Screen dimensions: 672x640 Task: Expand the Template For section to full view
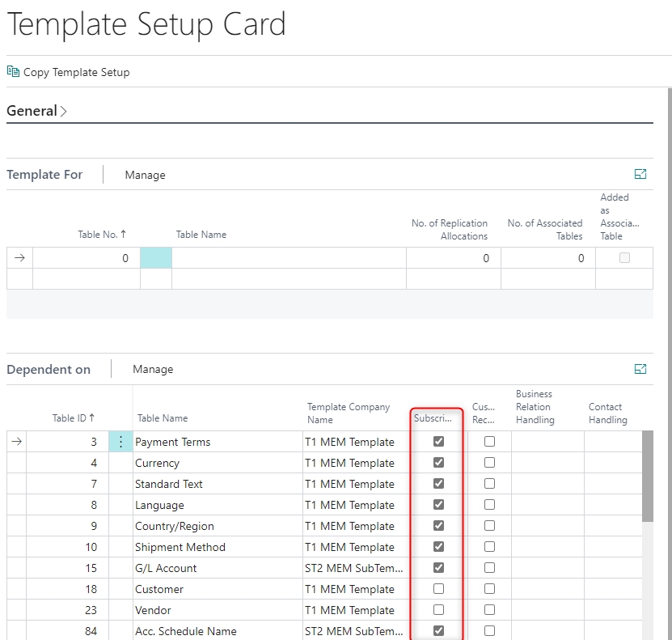(640, 174)
